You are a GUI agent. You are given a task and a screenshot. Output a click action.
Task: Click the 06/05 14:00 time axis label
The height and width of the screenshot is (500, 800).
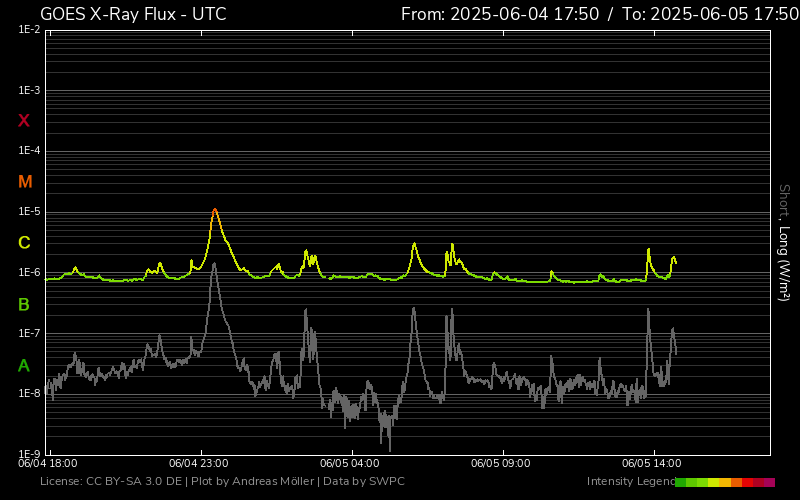click(x=651, y=464)
